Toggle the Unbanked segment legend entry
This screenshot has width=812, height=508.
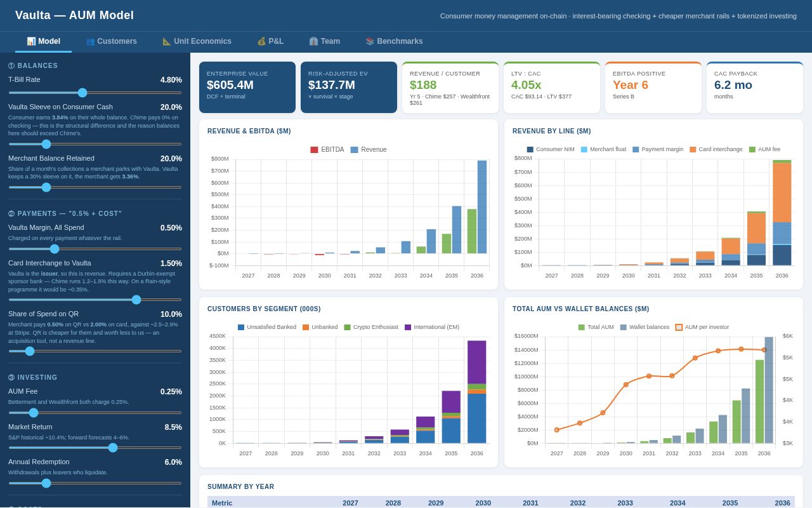click(x=320, y=328)
